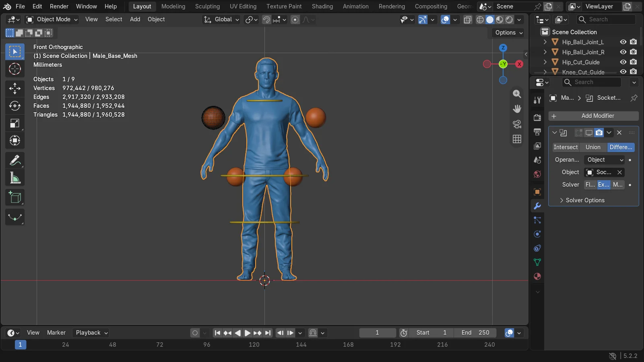Select the Measure tool
Screen dimensions: 644x362
pos(15,178)
